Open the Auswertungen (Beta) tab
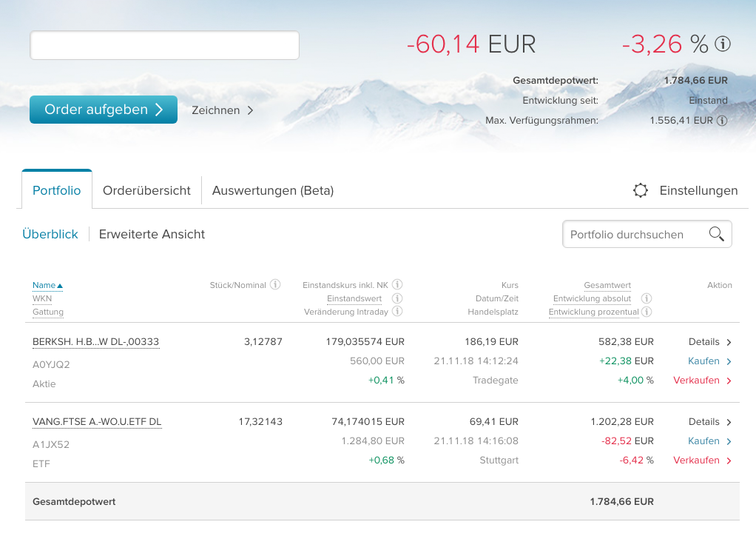Viewport: 756px width, 536px height. point(273,190)
